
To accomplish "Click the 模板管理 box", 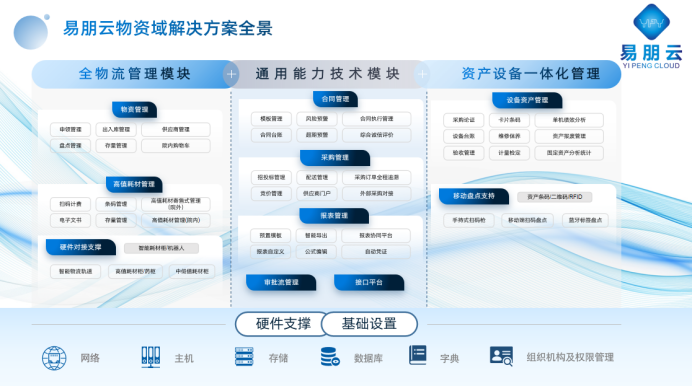I will click(271, 119).
